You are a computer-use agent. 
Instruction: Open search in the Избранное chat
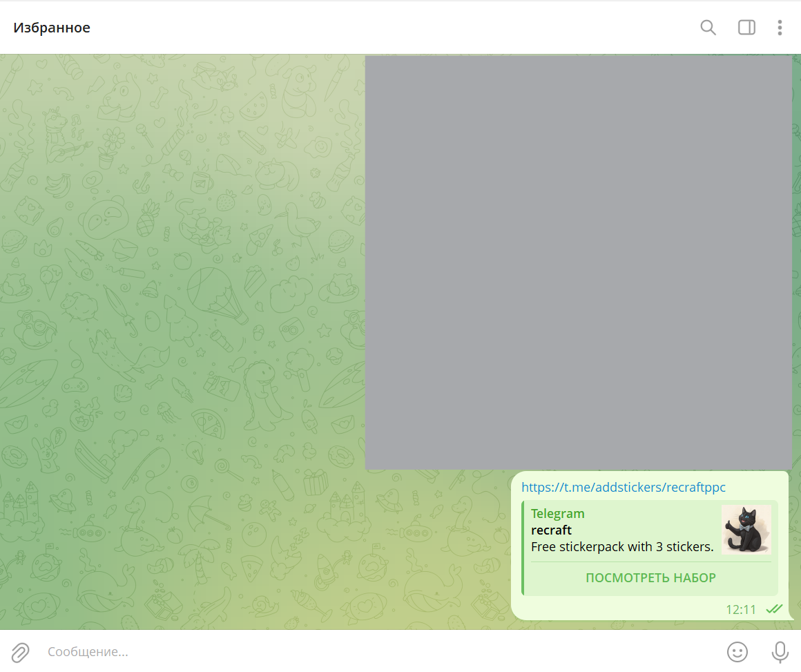(x=708, y=28)
